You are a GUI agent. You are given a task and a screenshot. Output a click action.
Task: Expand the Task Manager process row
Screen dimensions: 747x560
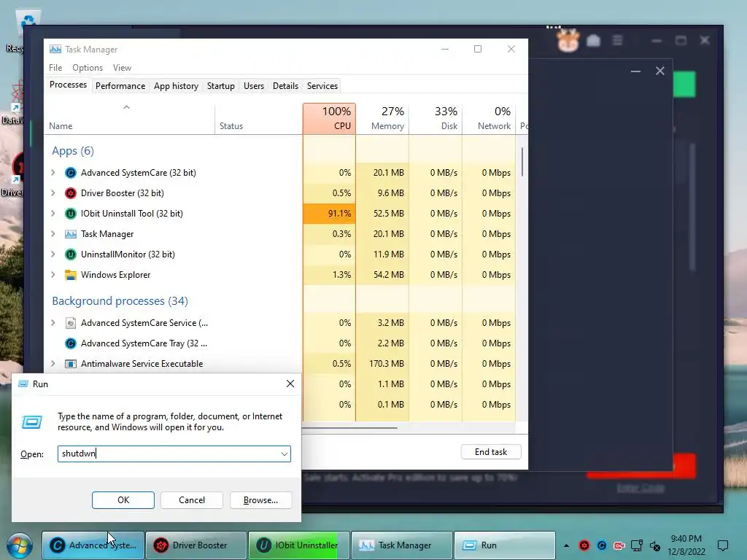point(53,234)
